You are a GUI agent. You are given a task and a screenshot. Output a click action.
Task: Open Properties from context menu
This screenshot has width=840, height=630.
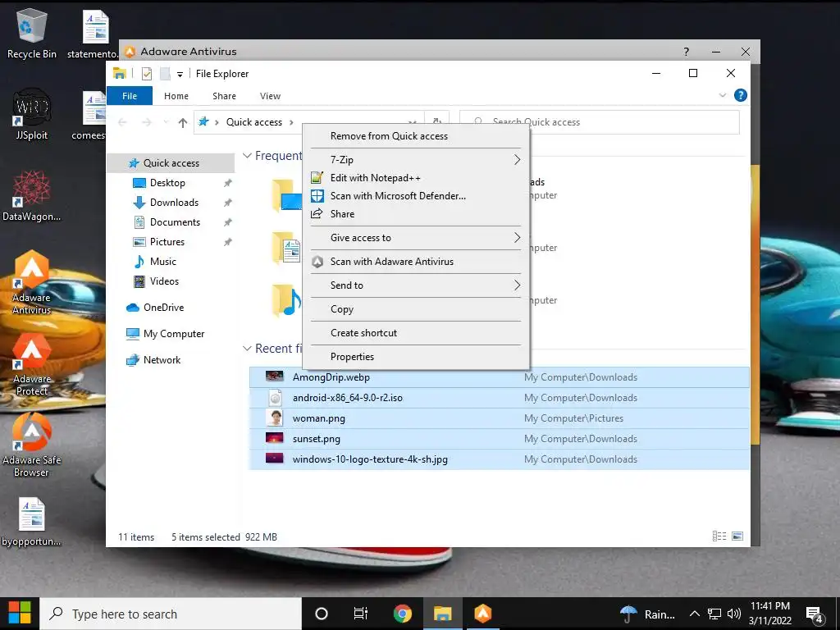pos(416,357)
